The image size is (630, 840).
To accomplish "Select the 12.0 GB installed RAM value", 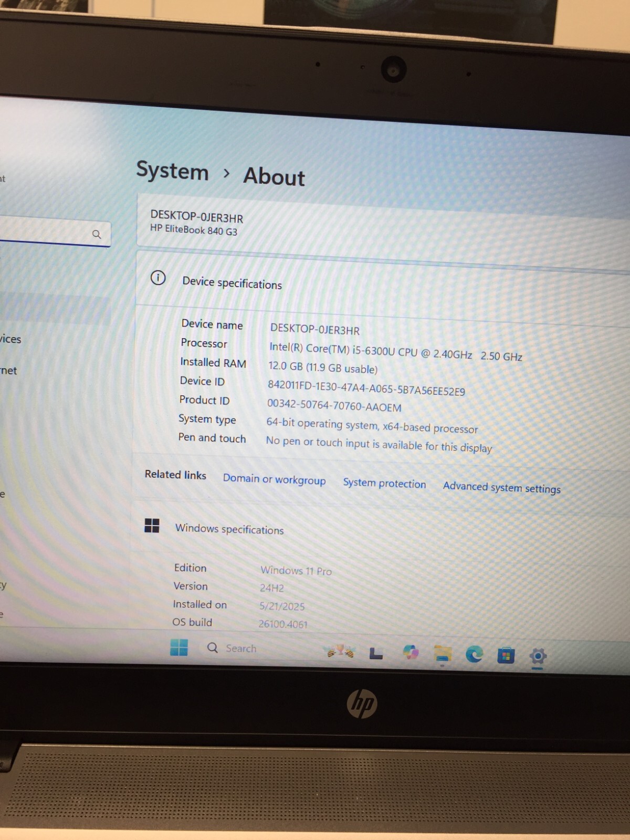I will click(322, 367).
